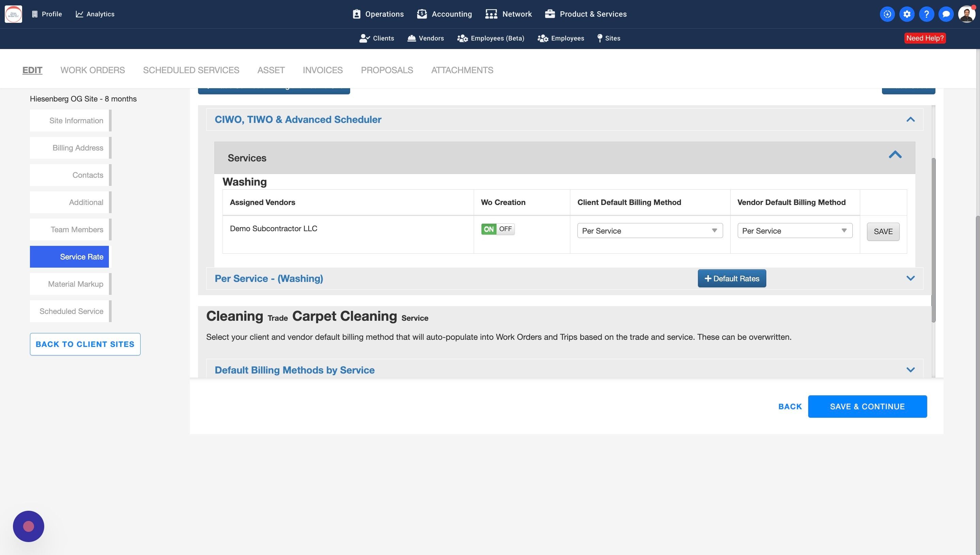Image resolution: width=980 pixels, height=555 pixels.
Task: Click SAVE & CONTINUE button
Action: coord(867,406)
